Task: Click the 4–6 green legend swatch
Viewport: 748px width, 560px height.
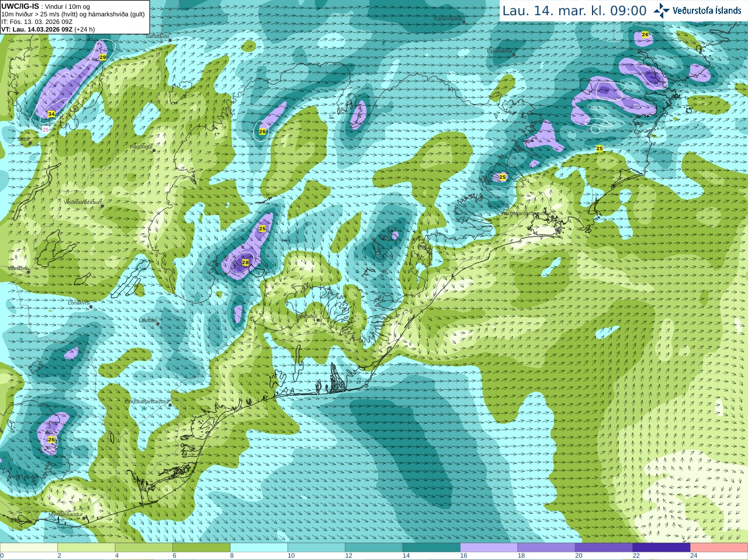Action: tap(144, 548)
